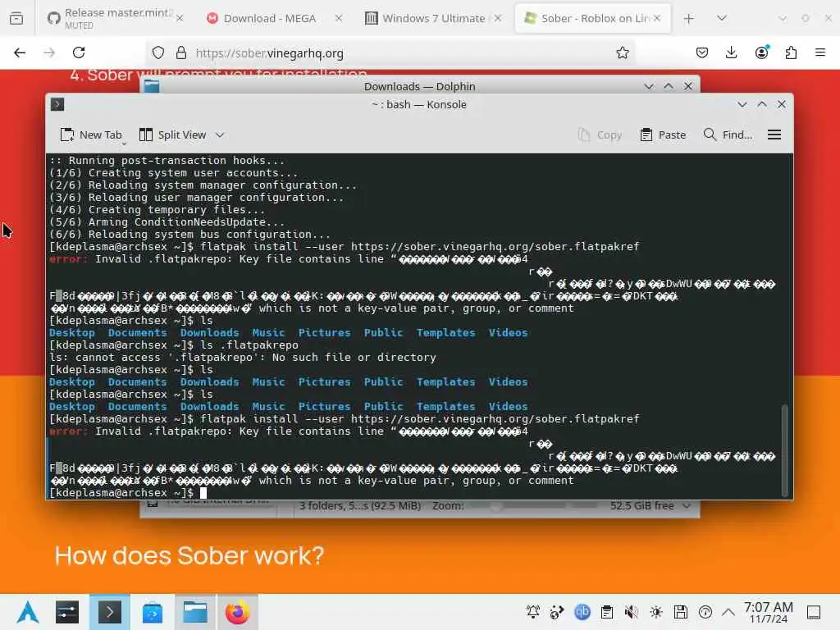Expand Dolphin's 52.5 GiB free space dropdown
This screenshot has width=840, height=630.
687,505
